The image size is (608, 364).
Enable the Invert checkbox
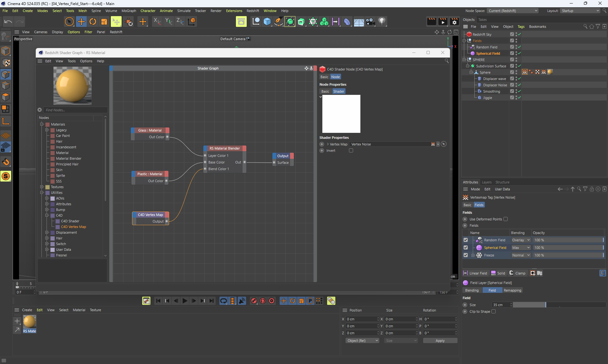[351, 151]
